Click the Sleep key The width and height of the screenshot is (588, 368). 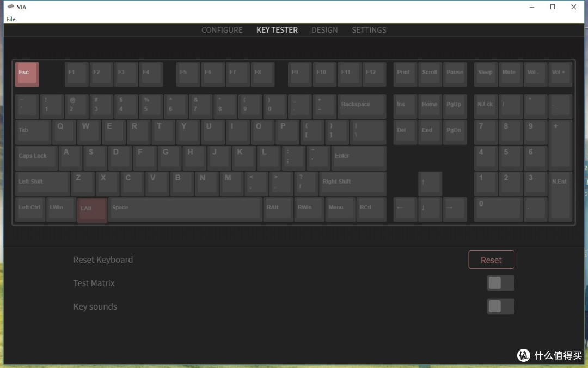pos(486,74)
